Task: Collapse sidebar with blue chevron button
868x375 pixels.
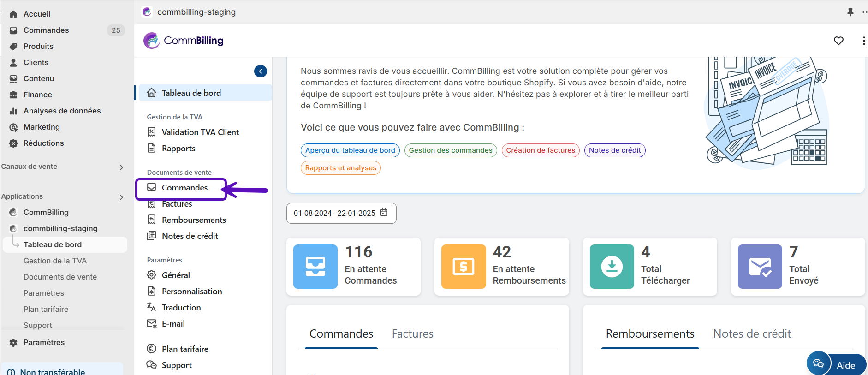Action: click(261, 71)
